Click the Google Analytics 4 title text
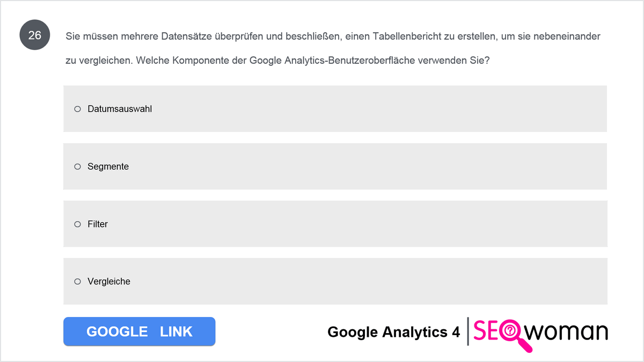The height and width of the screenshot is (362, 644). [393, 332]
